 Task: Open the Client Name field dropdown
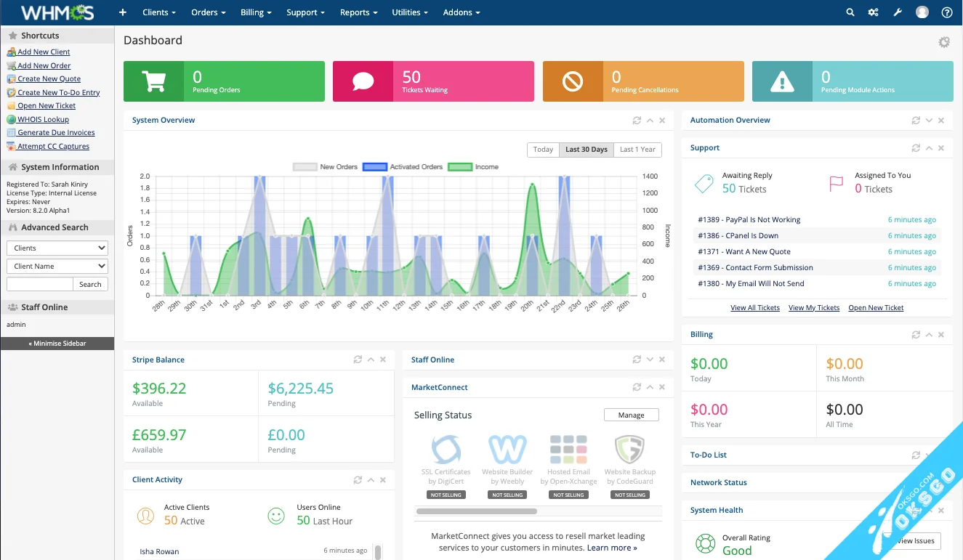(x=57, y=266)
